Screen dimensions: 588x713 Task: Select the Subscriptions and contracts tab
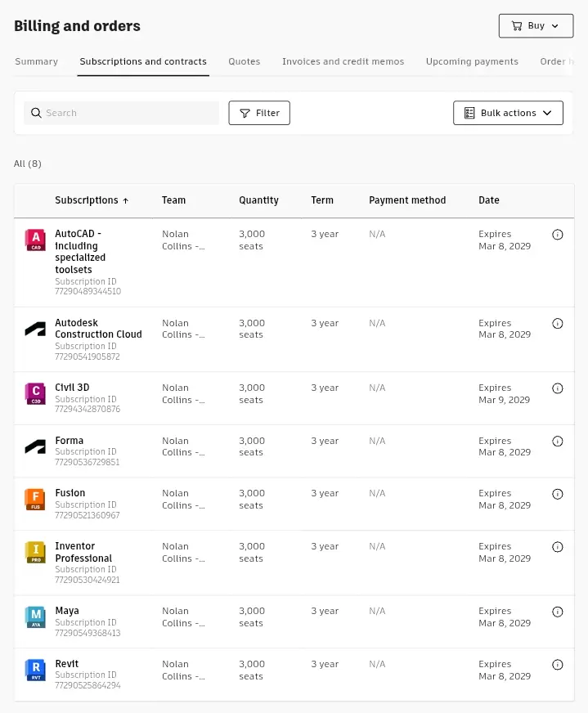[143, 61]
